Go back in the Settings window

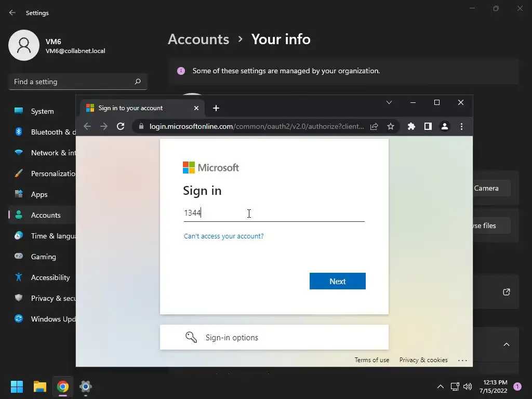pyautogui.click(x=12, y=12)
